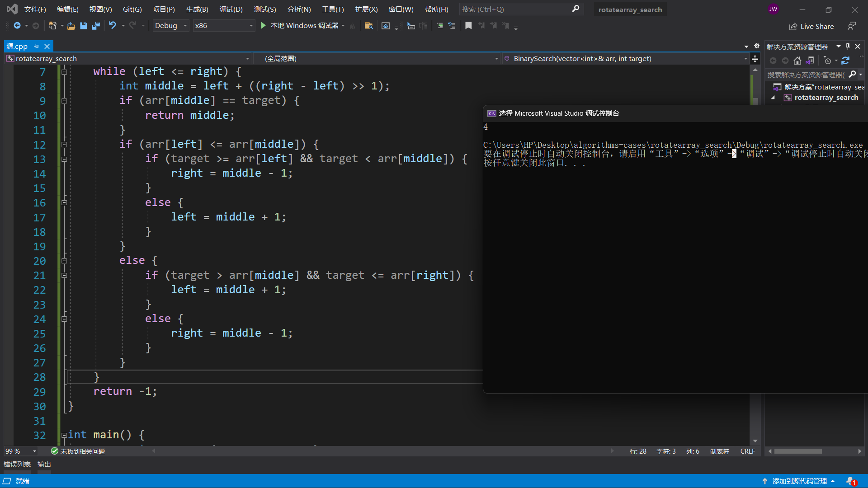Start debugging with the green play icon
Image resolution: width=868 pixels, height=488 pixels.
click(264, 26)
